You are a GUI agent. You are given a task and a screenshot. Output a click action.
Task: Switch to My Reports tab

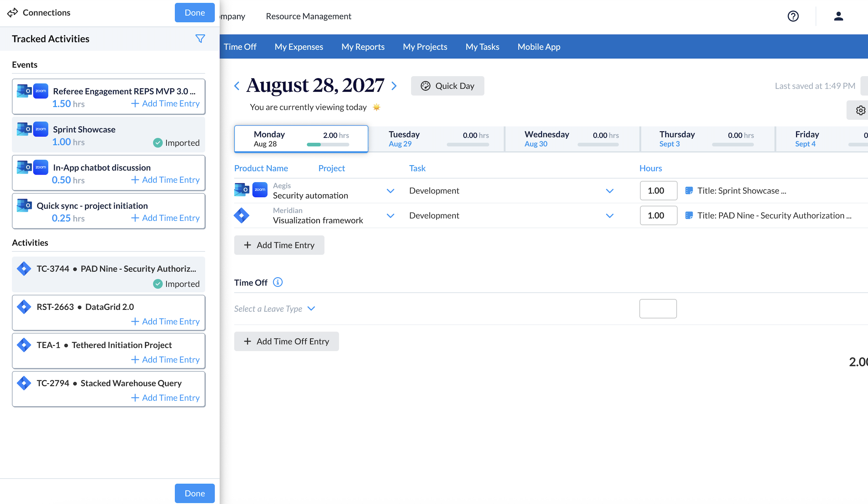(x=363, y=47)
